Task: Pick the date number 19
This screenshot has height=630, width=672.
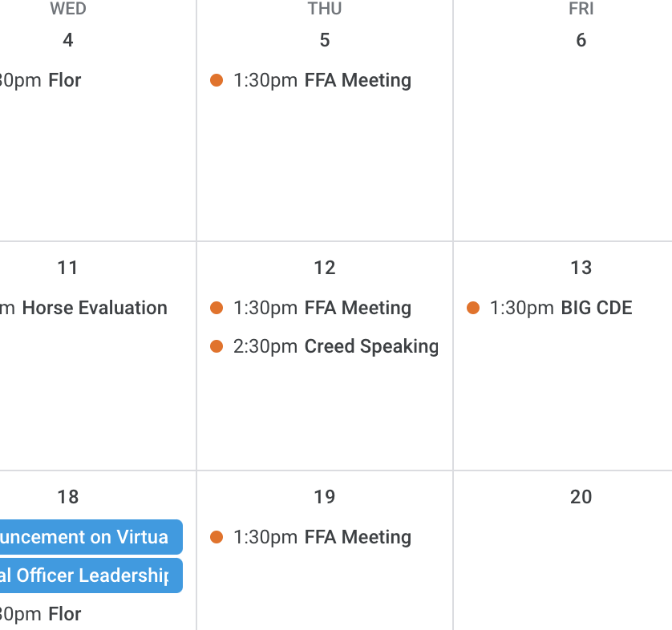Action: pos(325,497)
